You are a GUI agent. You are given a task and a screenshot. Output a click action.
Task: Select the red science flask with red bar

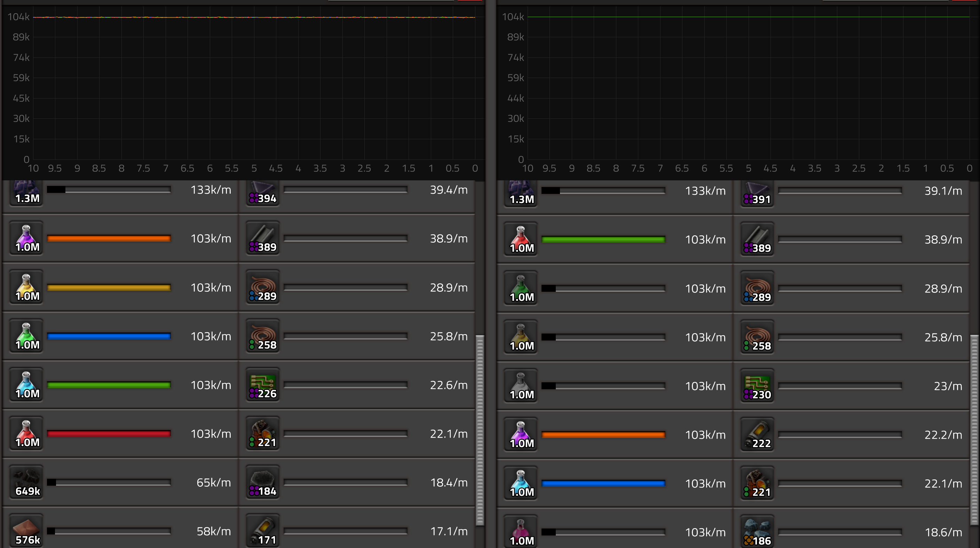pyautogui.click(x=26, y=433)
